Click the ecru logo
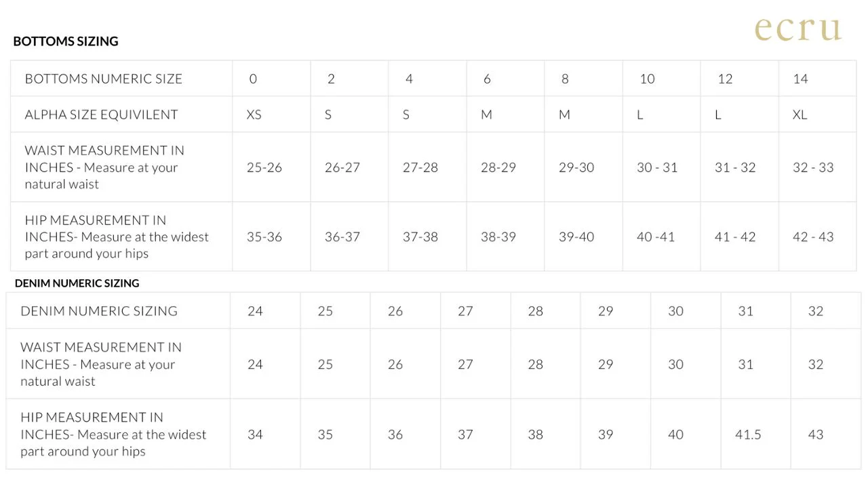868x488 pixels. [798, 29]
